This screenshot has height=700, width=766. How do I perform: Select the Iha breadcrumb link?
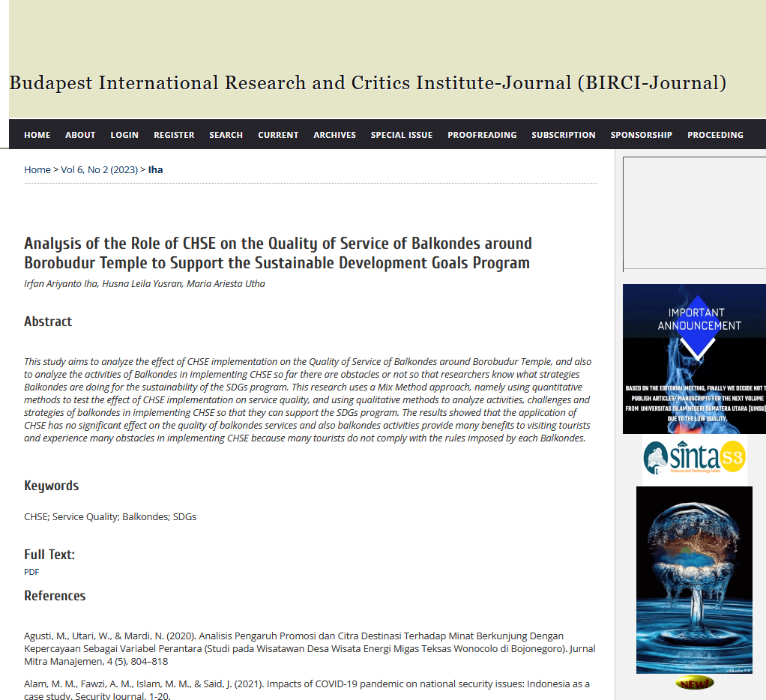(155, 169)
